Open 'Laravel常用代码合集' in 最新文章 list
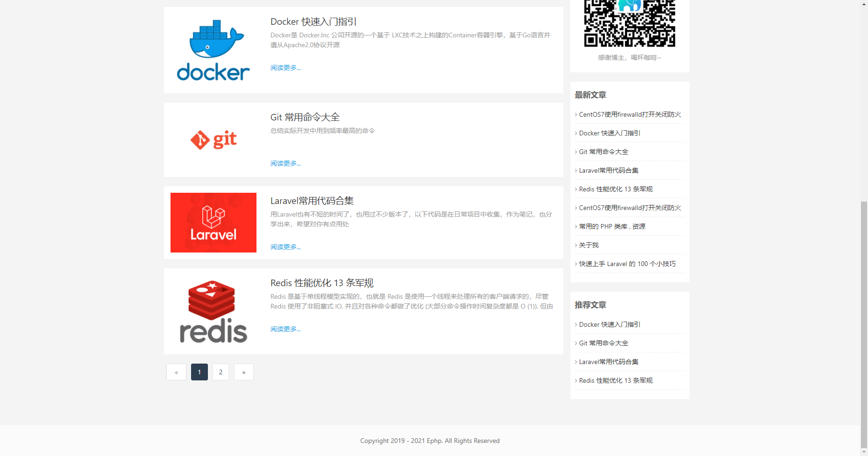The image size is (868, 456). [609, 170]
